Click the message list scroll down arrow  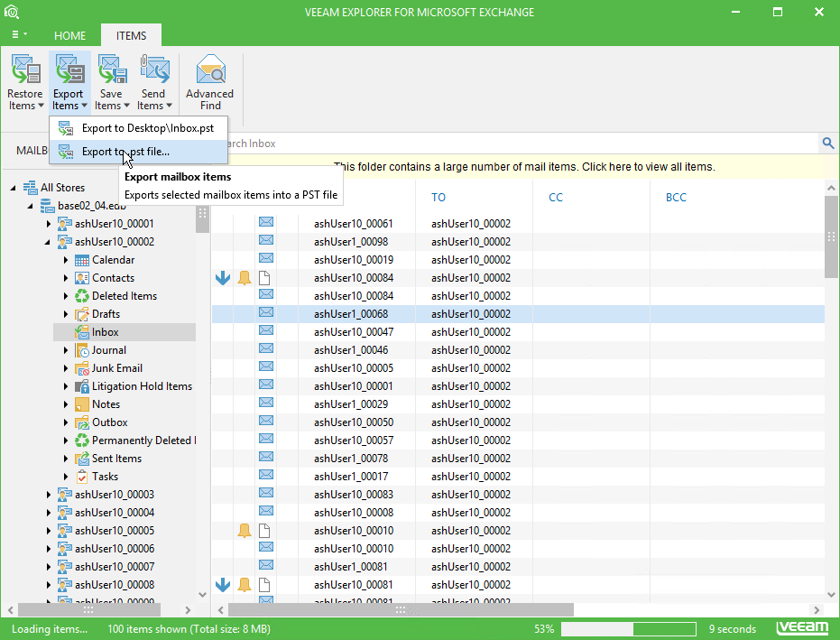click(x=831, y=595)
